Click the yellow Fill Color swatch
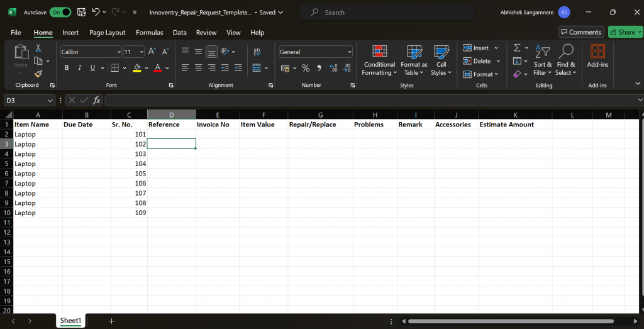The width and height of the screenshot is (644, 329). click(x=137, y=68)
